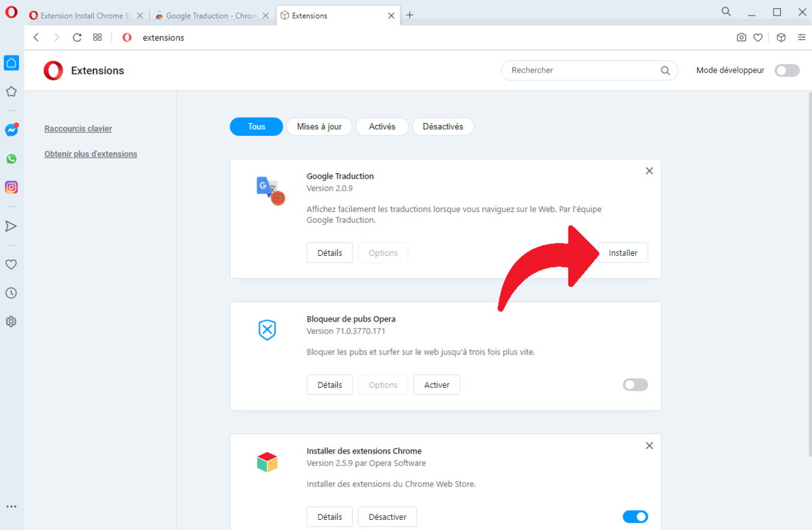The height and width of the screenshot is (530, 812).
Task: Click Activer for Bloqueur de pubs Opera
Action: click(436, 384)
